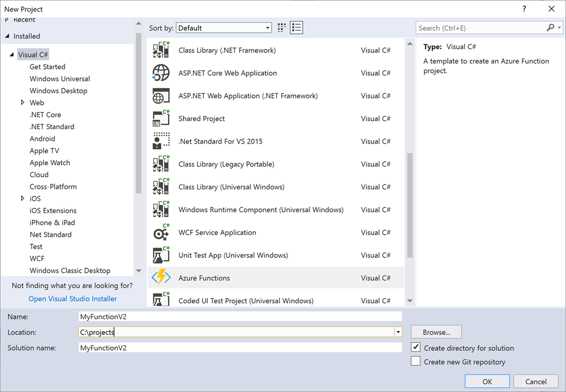Select the Net Standard category
566x392 pixels.
tap(50, 235)
